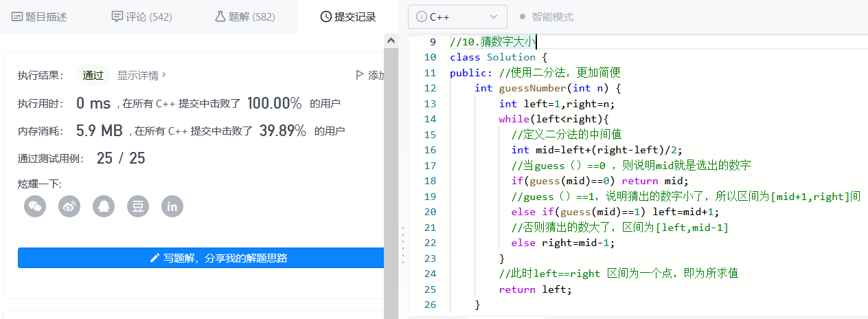Click the flask icon in 题解 tab
The image size is (868, 319).
220,16
